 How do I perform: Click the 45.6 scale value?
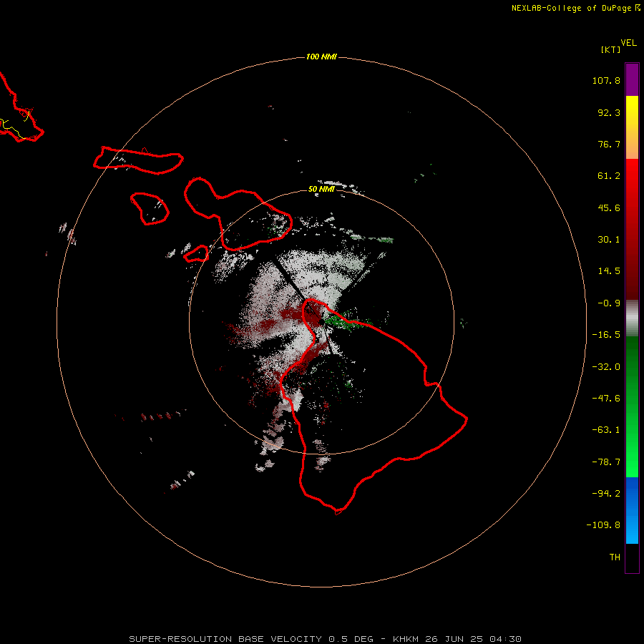[x=609, y=208]
